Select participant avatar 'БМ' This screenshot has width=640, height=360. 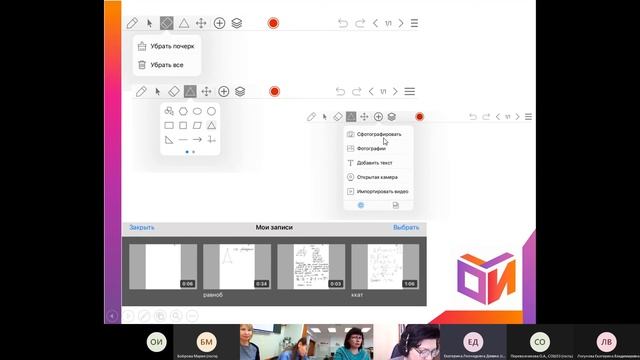coord(207,342)
